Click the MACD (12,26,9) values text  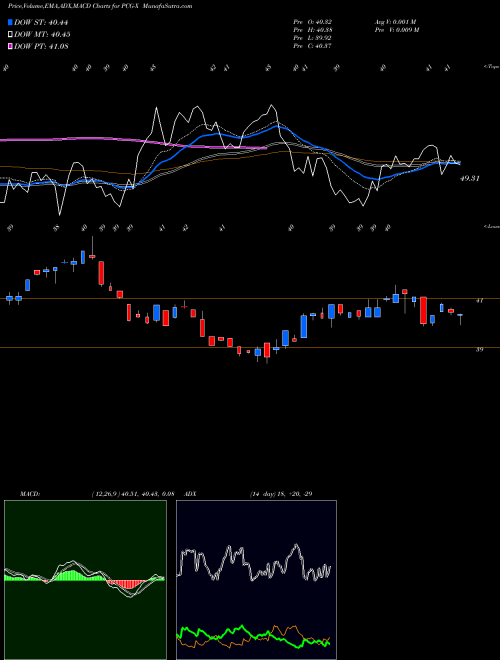point(133,494)
